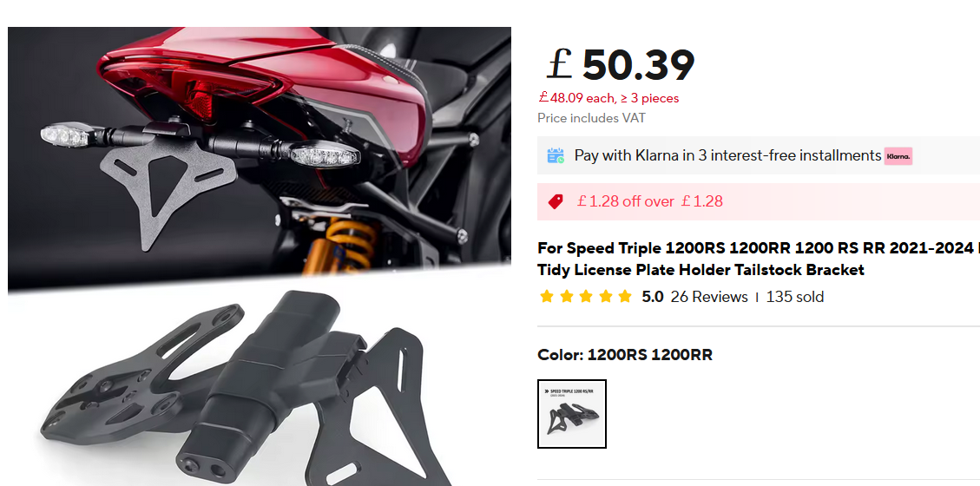Open the 26 Reviews link

pyautogui.click(x=709, y=297)
